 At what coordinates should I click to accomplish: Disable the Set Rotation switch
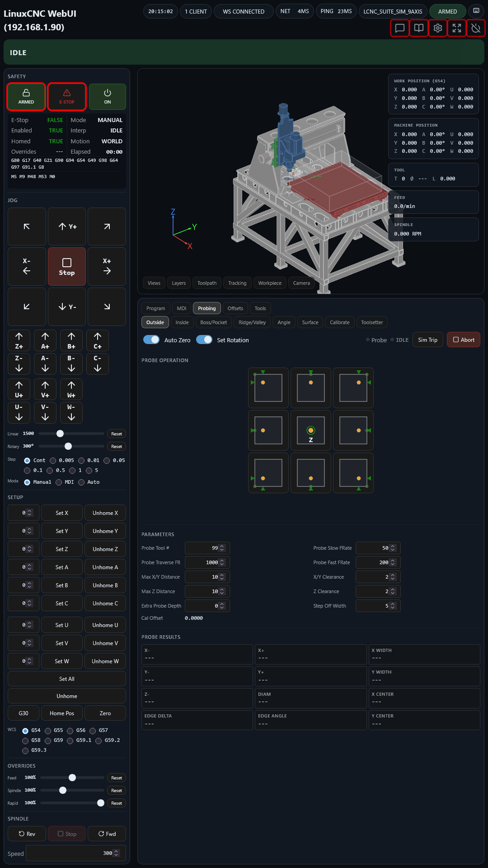coord(204,340)
